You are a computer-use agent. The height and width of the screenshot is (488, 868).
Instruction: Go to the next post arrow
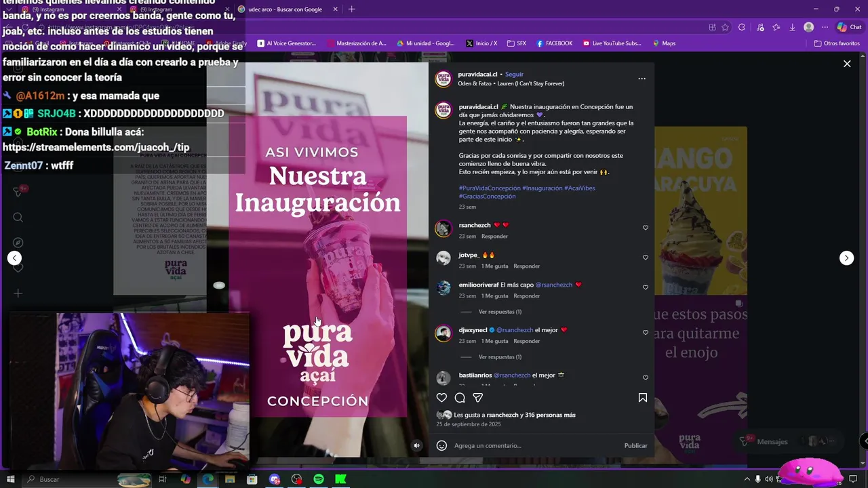(846, 258)
